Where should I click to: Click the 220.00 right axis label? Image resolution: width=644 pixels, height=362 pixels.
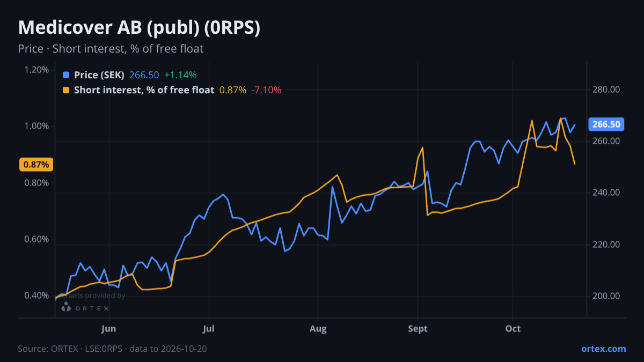(606, 245)
